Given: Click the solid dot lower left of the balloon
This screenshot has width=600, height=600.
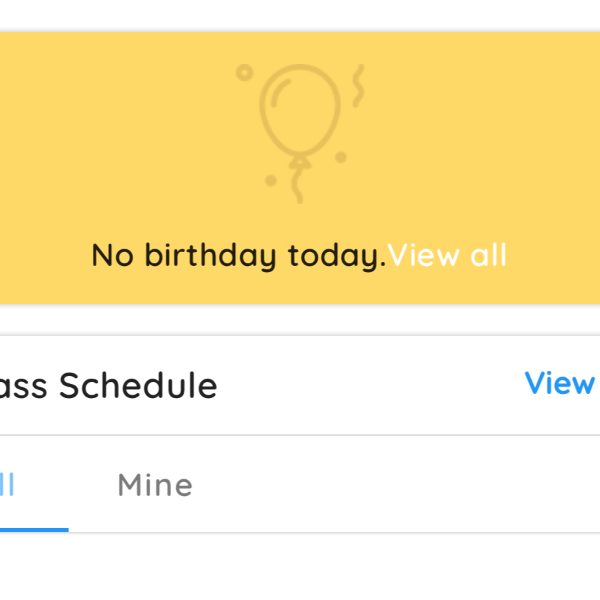Looking at the screenshot, I should pyautogui.click(x=271, y=180).
